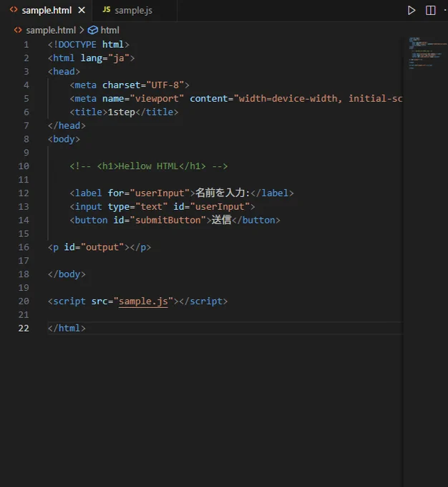
Task: Click the opening <head> tag
Action: (64, 72)
